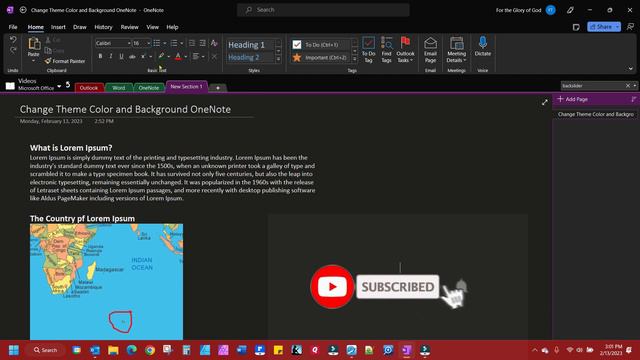Apply the Important (Ctrl+2) star tag
Viewport: 640px width, 360px height.
[x=321, y=58]
